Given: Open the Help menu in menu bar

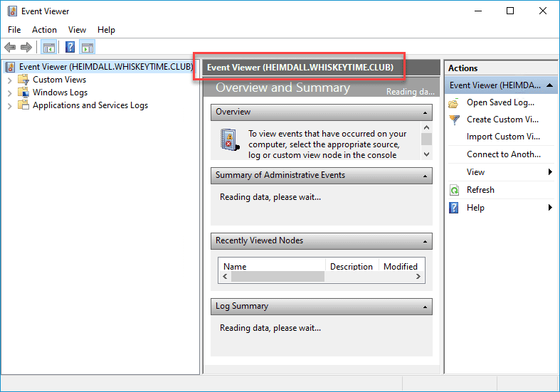Looking at the screenshot, I should pyautogui.click(x=106, y=30).
